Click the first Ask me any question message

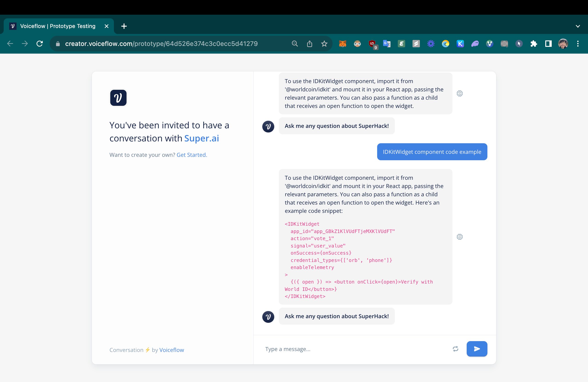[336, 126]
